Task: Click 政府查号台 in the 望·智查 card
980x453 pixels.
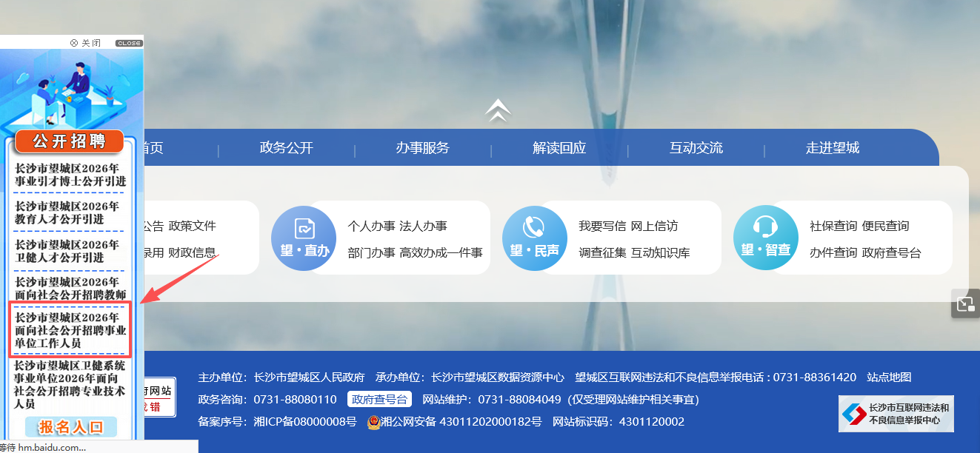Action: click(892, 252)
